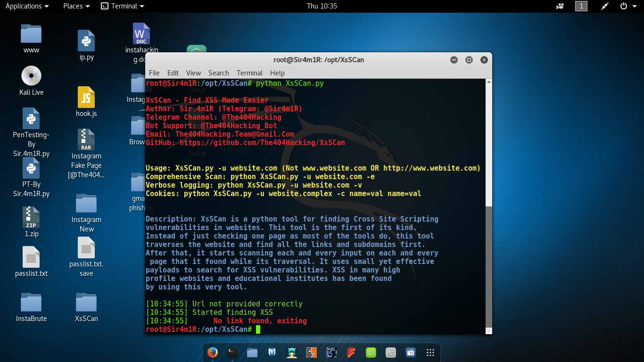Show all applications grid in dock

[x=430, y=352]
